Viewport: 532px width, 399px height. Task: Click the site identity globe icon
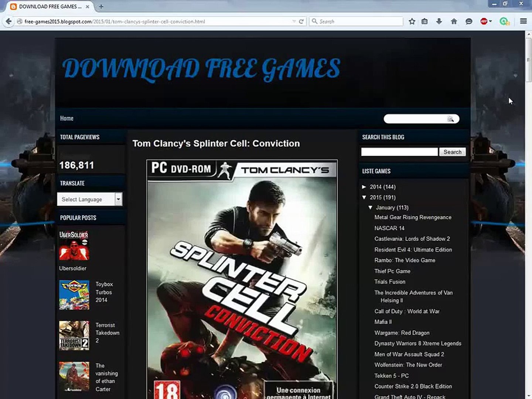pyautogui.click(x=20, y=21)
